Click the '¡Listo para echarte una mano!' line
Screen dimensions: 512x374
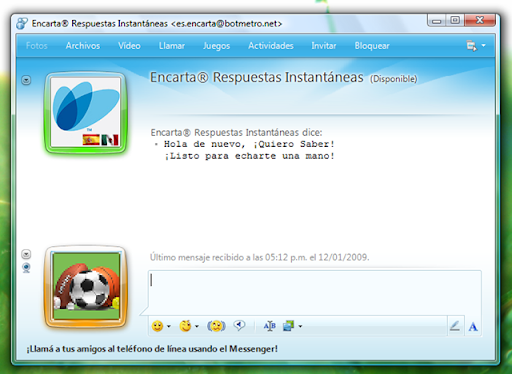click(249, 156)
